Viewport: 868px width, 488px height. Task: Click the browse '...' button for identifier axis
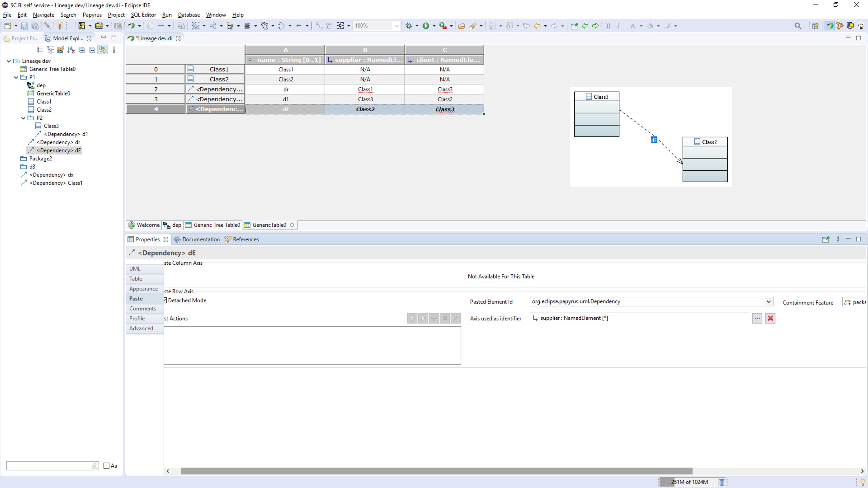tap(757, 318)
